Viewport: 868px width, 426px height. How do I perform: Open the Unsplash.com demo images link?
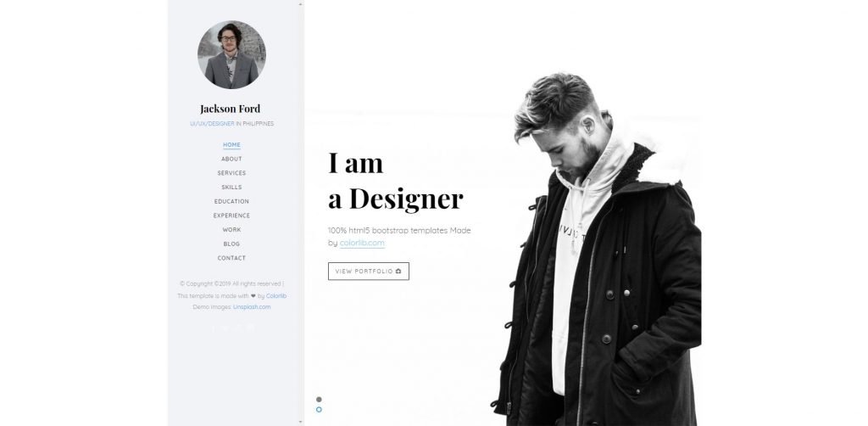coord(252,307)
